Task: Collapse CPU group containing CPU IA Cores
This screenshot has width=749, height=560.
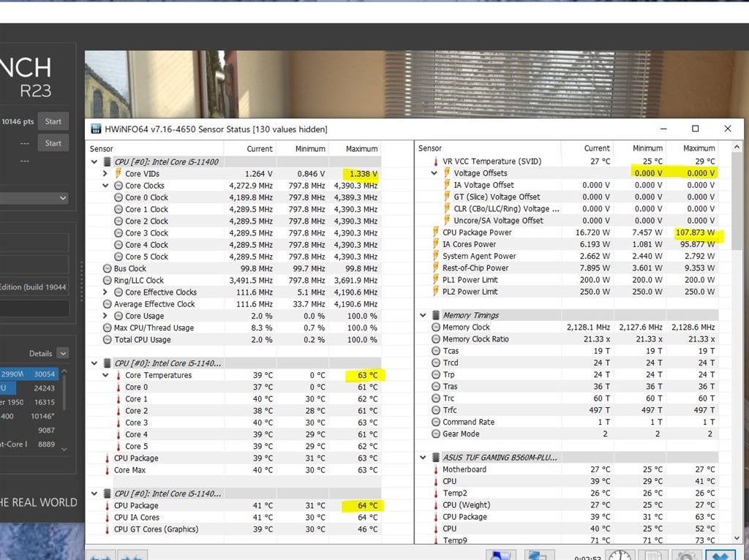Action: [x=94, y=493]
